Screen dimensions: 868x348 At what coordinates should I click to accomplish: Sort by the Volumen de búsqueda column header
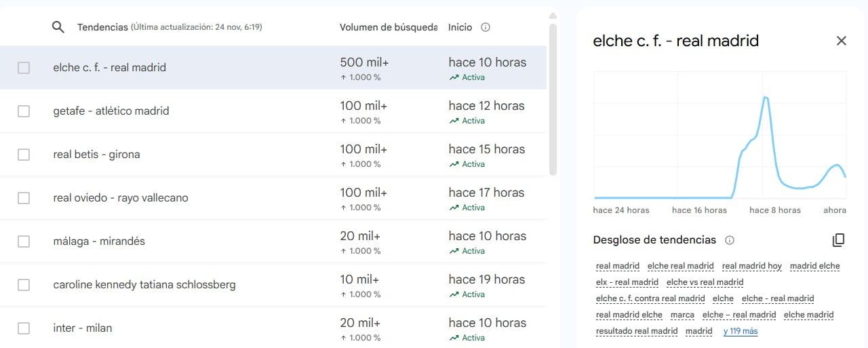tap(389, 27)
